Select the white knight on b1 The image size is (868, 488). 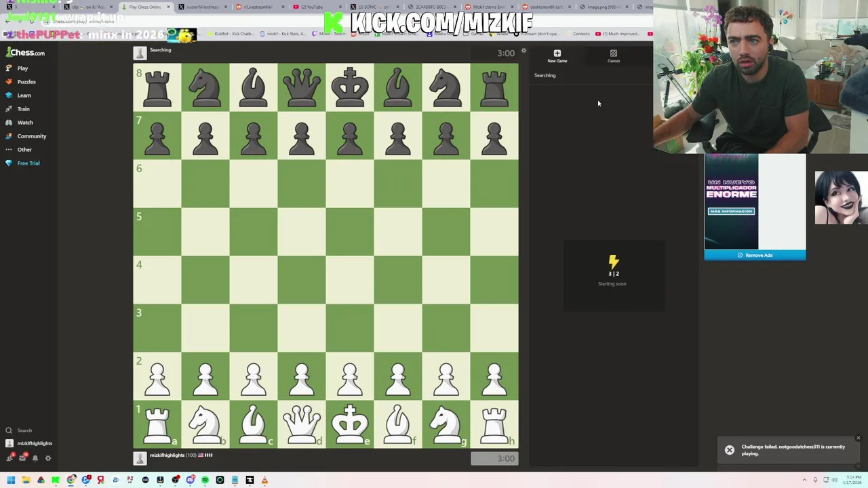point(205,424)
